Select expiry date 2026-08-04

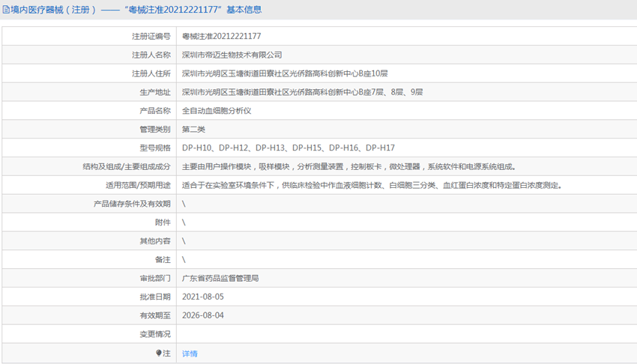[x=202, y=315]
